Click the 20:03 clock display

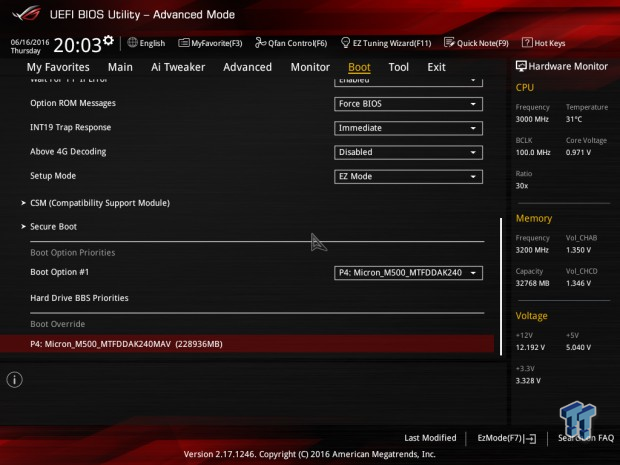[78, 45]
